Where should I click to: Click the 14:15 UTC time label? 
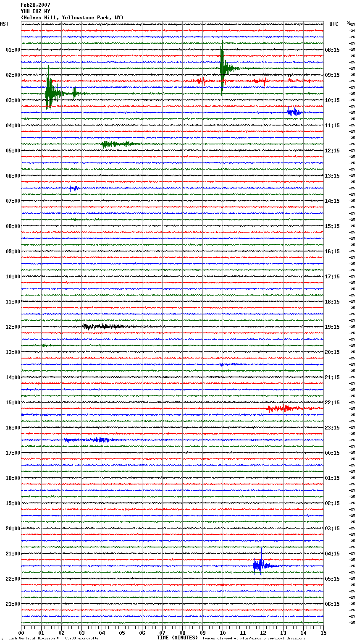pos(332,201)
